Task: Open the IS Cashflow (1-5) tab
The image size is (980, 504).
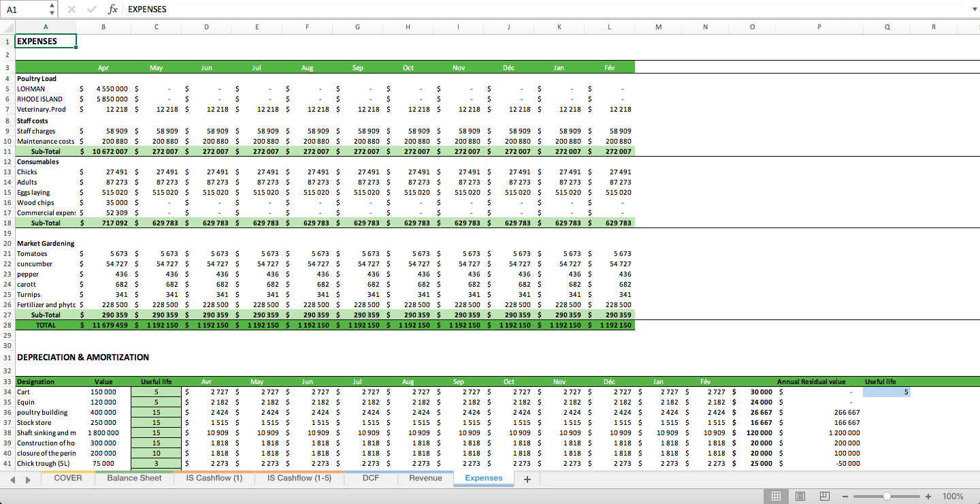Action: coord(299,478)
